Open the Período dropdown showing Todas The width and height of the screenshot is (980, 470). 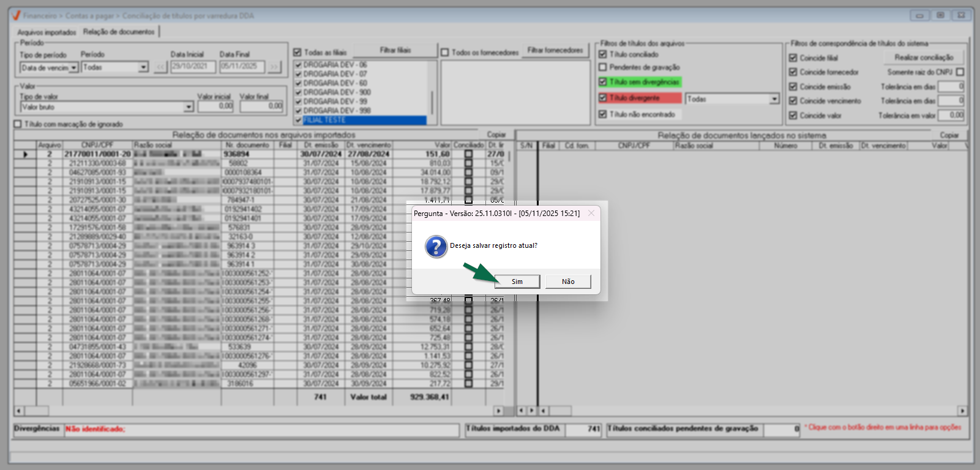(144, 67)
